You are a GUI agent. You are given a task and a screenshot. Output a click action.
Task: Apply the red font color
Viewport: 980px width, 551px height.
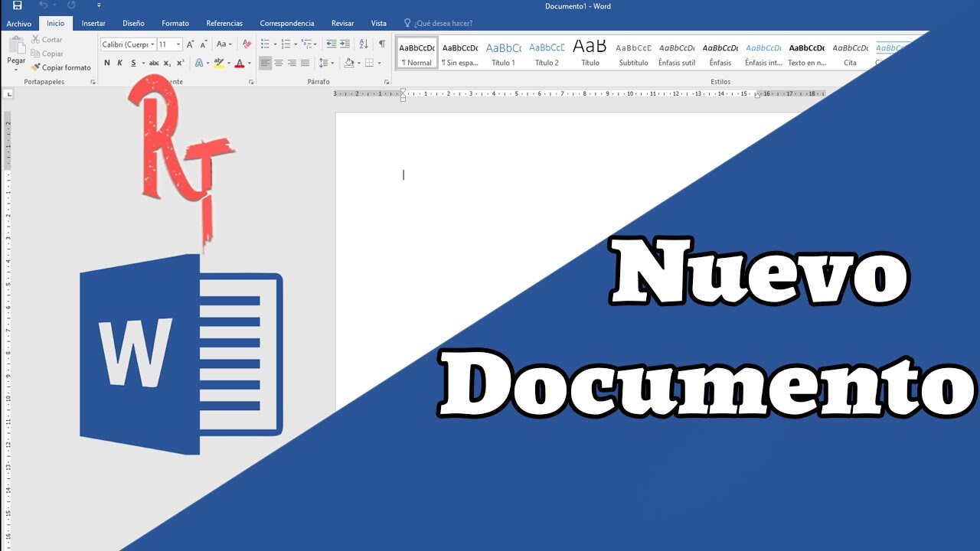pos(240,63)
